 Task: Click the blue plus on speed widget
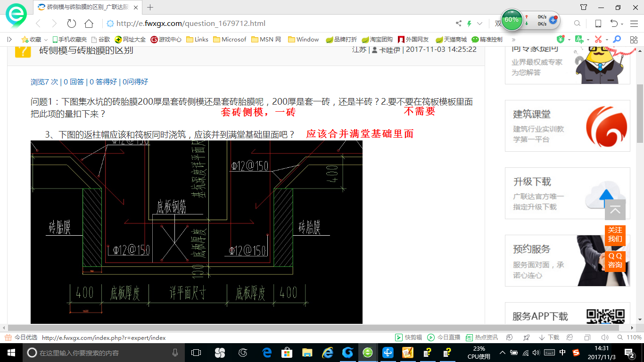[x=553, y=21]
